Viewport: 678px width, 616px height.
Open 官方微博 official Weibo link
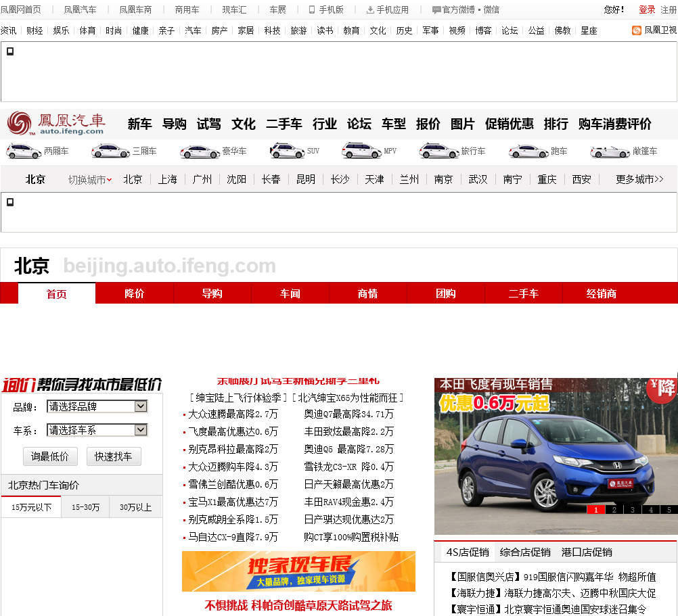pos(453,9)
